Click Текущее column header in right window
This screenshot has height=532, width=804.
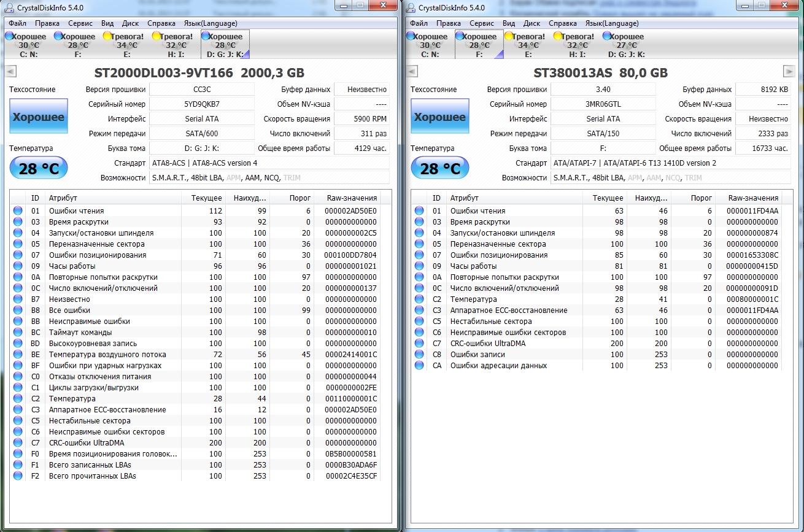(605, 198)
